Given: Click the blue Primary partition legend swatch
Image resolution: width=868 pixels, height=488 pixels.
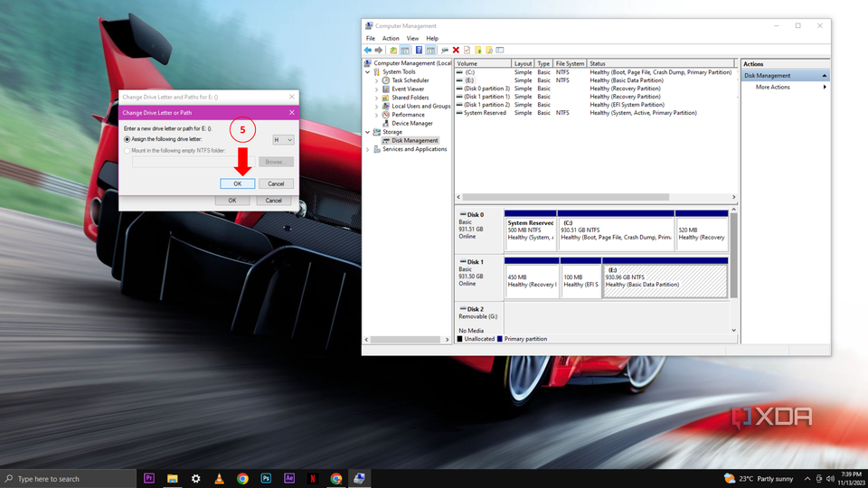Looking at the screenshot, I should [x=500, y=339].
